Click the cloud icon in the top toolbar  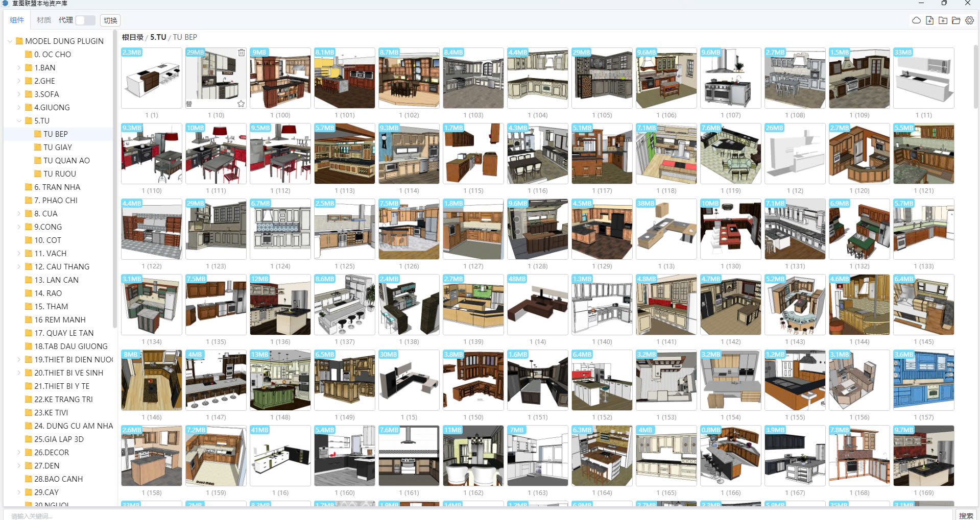tap(916, 20)
